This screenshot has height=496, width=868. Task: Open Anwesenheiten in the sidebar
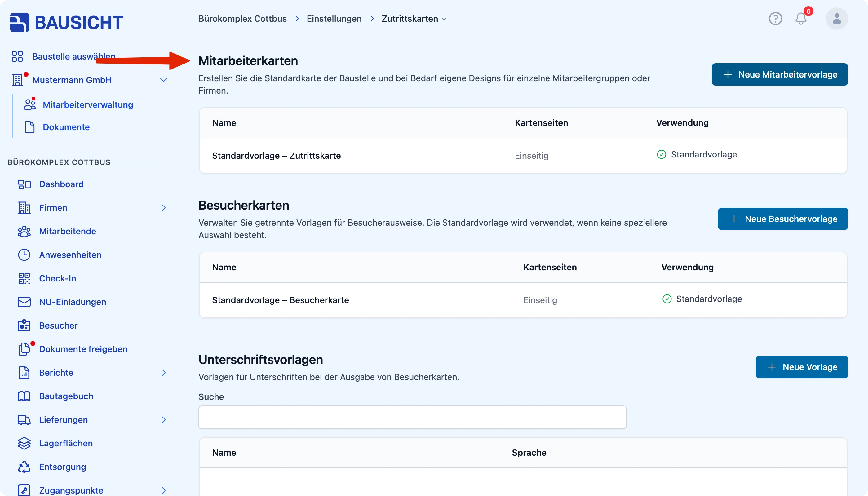(70, 255)
